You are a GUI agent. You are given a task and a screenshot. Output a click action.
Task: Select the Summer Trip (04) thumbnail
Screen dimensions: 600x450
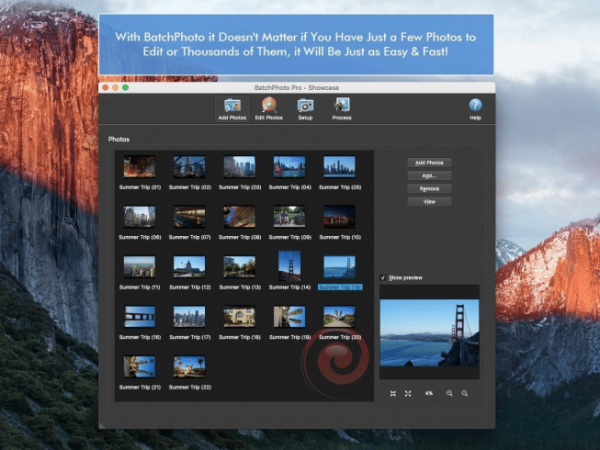(290, 166)
